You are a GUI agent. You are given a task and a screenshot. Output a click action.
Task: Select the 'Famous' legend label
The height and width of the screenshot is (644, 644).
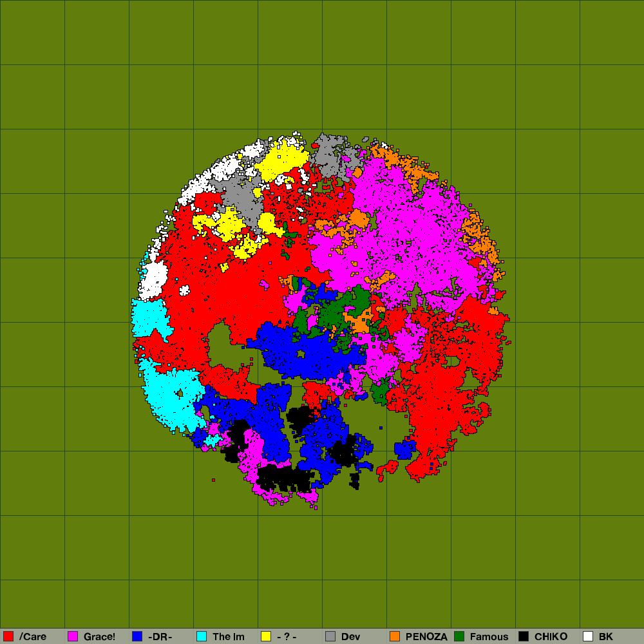coord(489,637)
